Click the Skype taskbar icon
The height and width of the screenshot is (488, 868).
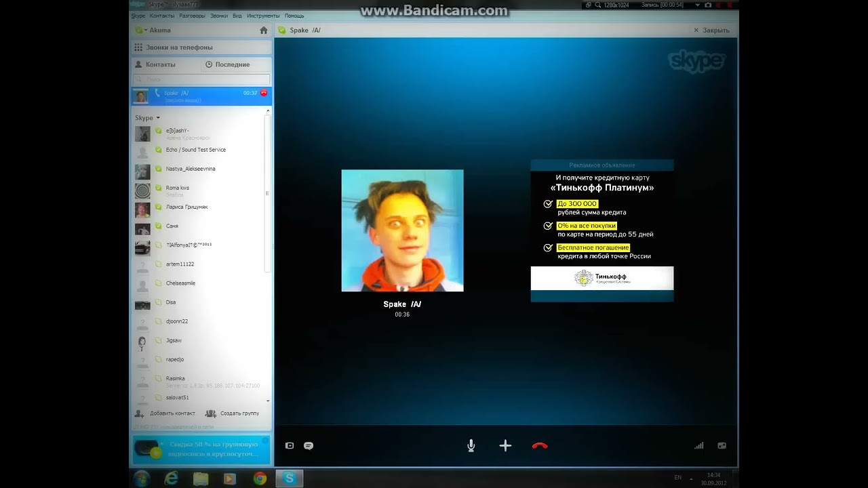(290, 479)
